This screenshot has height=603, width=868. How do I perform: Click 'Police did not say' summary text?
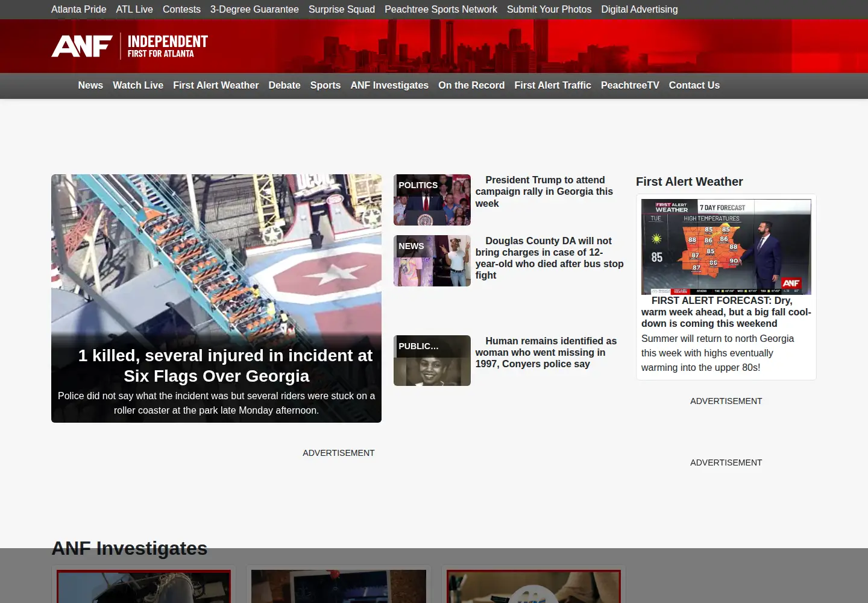216,403
